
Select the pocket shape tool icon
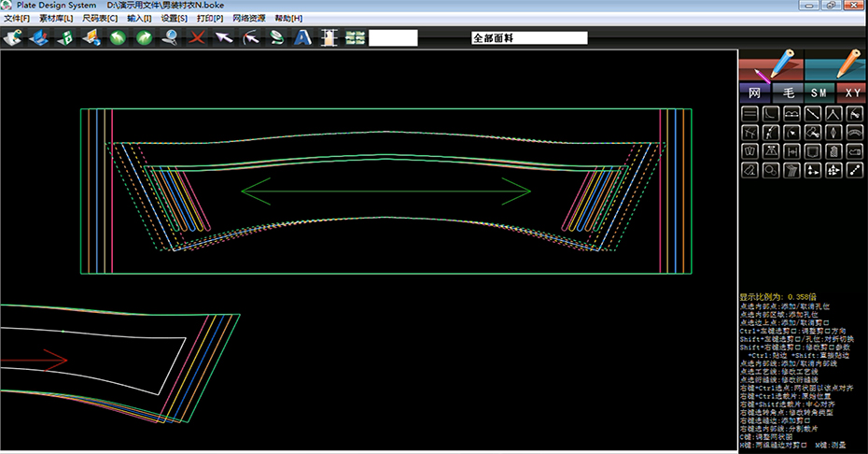pos(813,150)
